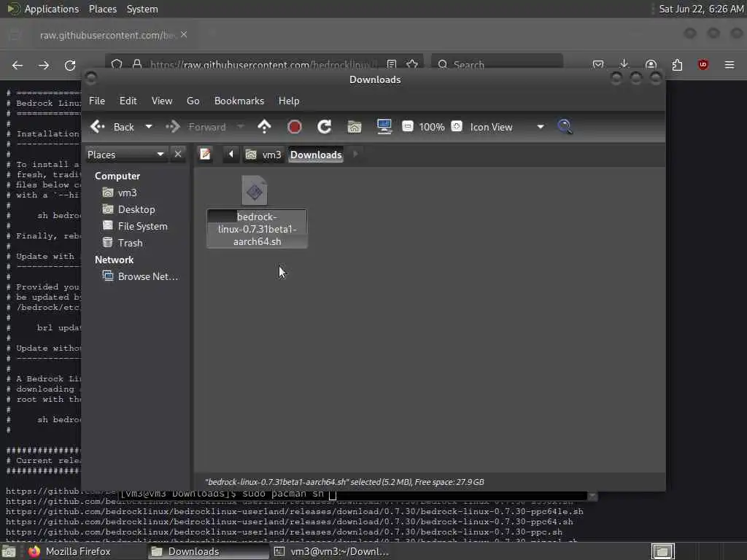The height and width of the screenshot is (560, 747).
Task: Close the Places sidebar pane
Action: pos(178,155)
